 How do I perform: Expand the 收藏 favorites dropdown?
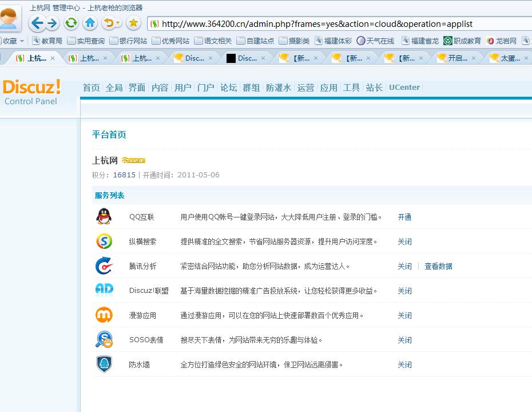click(x=22, y=41)
